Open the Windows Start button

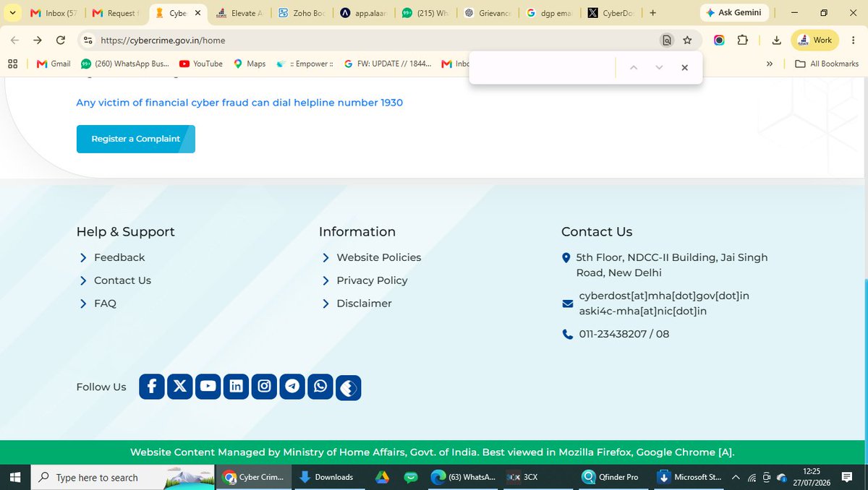pyautogui.click(x=16, y=477)
